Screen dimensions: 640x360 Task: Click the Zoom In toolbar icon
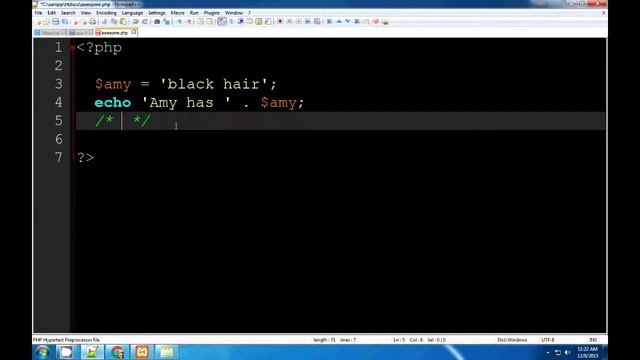point(179,21)
